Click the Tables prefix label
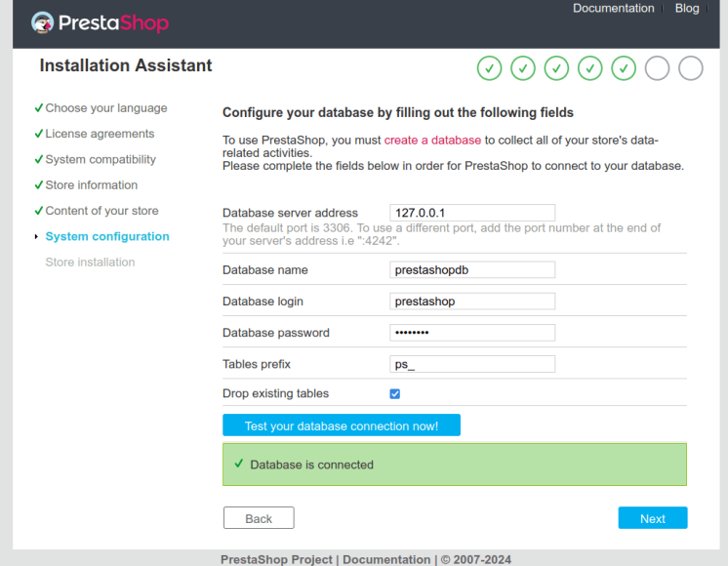 (x=257, y=364)
